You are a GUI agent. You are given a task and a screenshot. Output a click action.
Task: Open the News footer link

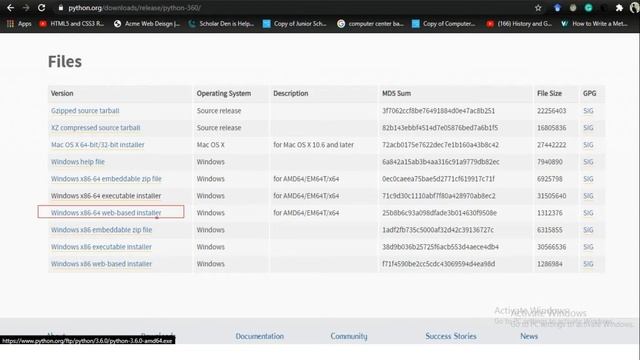pyautogui.click(x=529, y=336)
